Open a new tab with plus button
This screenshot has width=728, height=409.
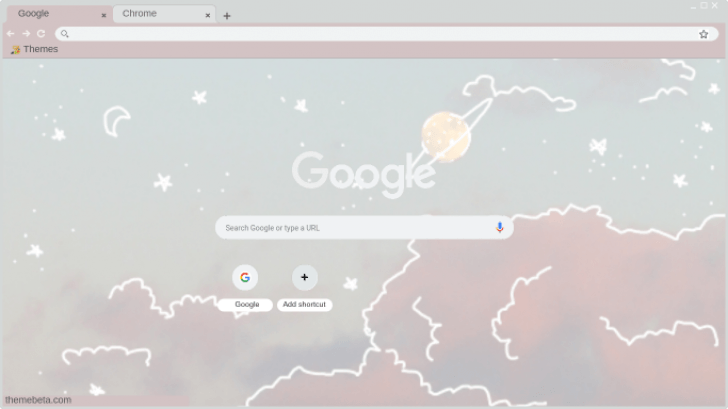pos(227,16)
